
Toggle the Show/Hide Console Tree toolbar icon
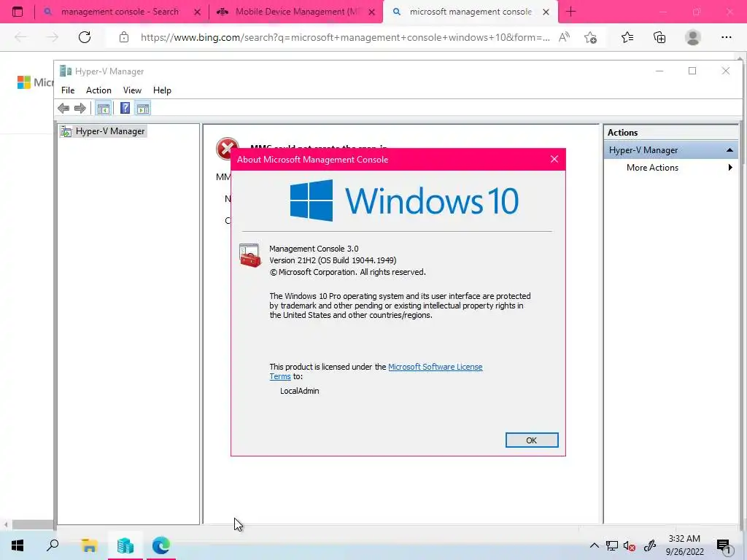(104, 109)
